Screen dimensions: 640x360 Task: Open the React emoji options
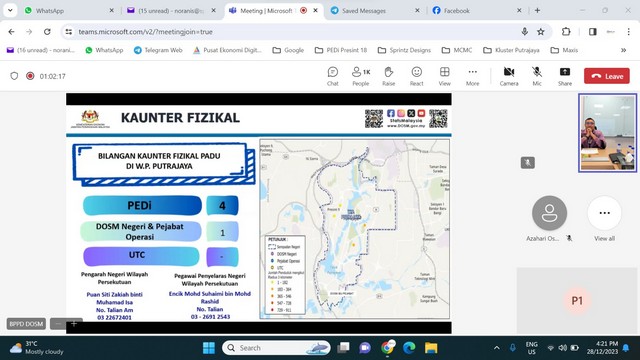point(416,76)
